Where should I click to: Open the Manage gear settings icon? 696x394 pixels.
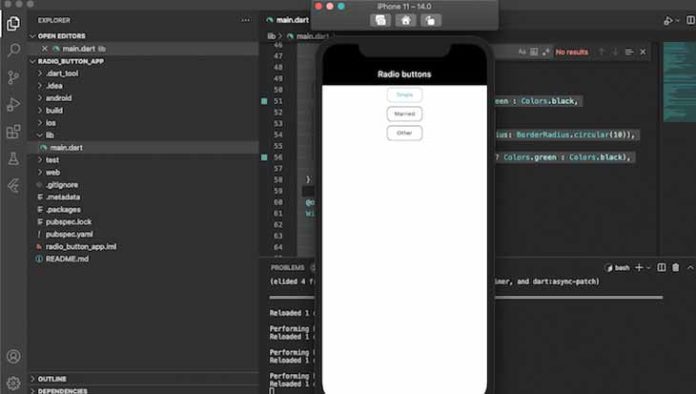tap(14, 383)
